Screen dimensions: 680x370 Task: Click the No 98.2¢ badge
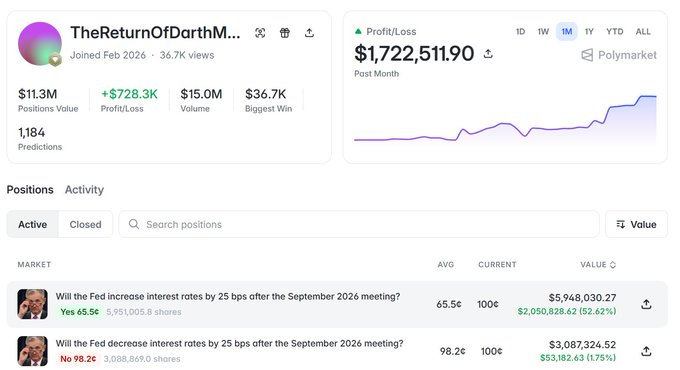[x=78, y=359]
